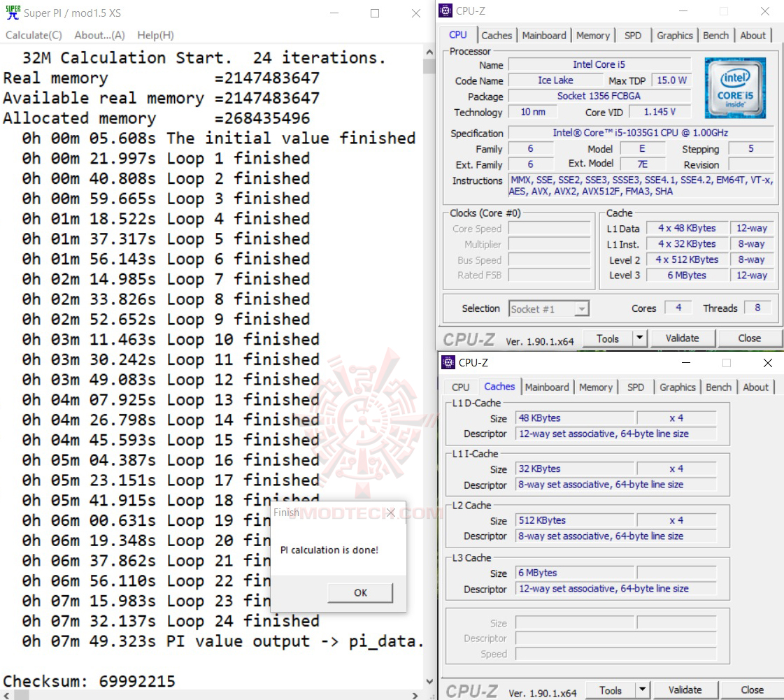Select CPU tab in top CPU-Z window

458,35
